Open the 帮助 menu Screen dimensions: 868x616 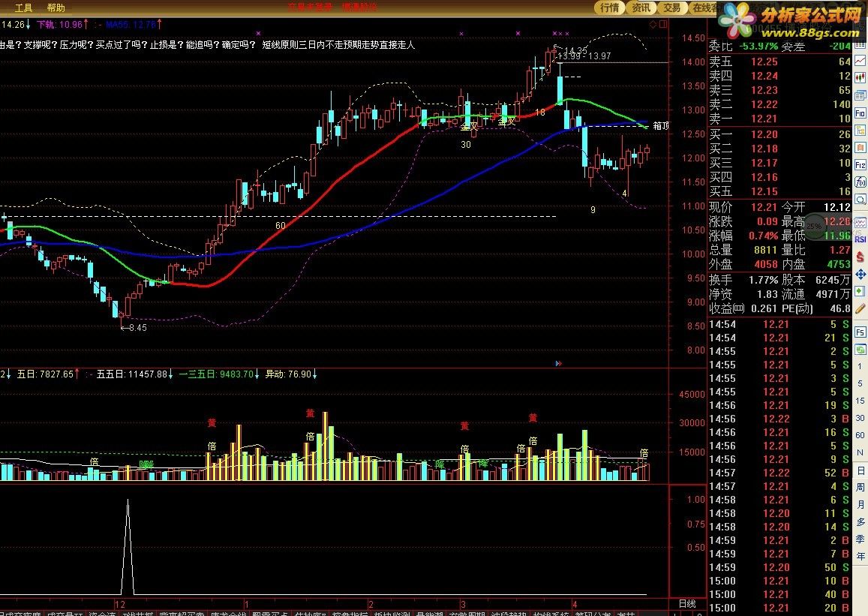pyautogui.click(x=56, y=8)
